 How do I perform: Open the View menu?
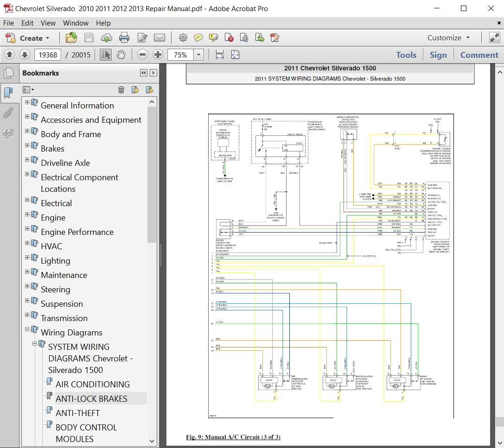[48, 23]
